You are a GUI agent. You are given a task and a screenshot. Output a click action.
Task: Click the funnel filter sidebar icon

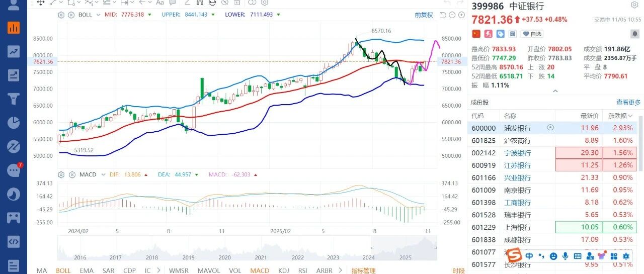(14, 99)
